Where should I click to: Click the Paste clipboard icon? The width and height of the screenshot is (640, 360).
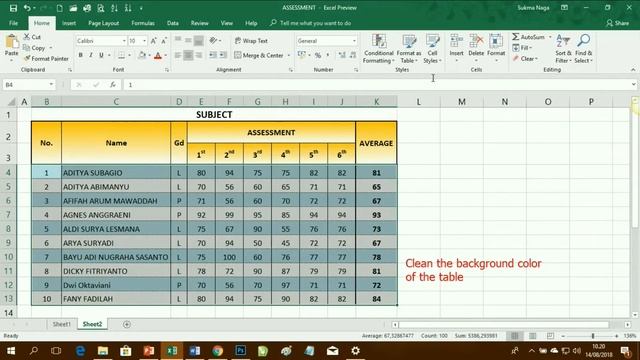pyautogui.click(x=11, y=42)
